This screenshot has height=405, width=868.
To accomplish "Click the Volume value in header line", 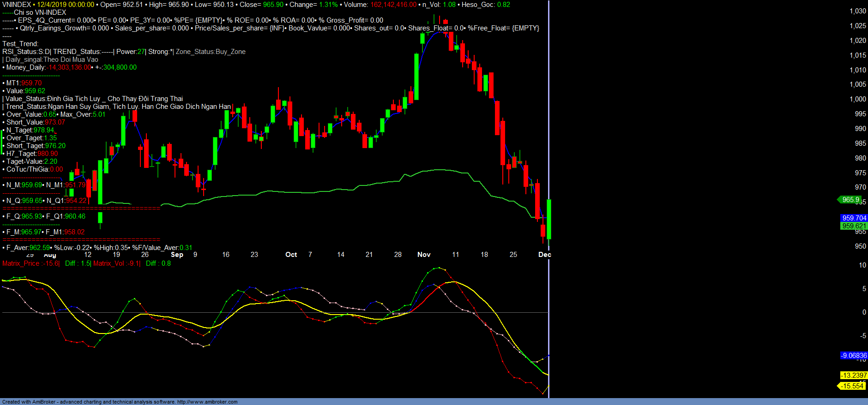I will pyautogui.click(x=393, y=5).
